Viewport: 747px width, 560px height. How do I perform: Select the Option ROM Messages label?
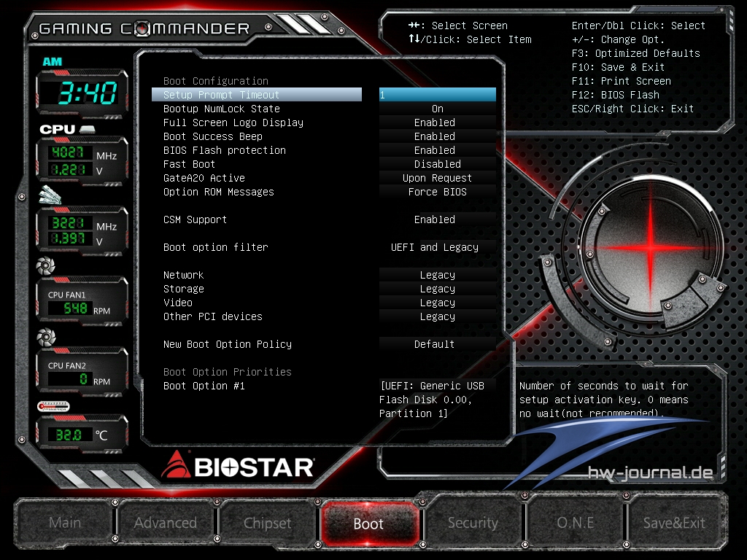coord(219,192)
